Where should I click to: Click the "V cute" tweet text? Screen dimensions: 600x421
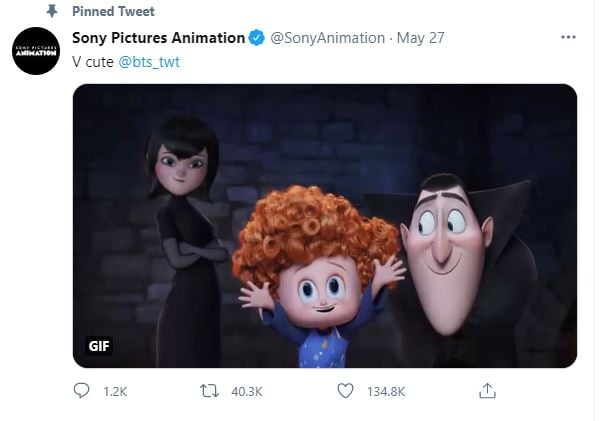(93, 62)
